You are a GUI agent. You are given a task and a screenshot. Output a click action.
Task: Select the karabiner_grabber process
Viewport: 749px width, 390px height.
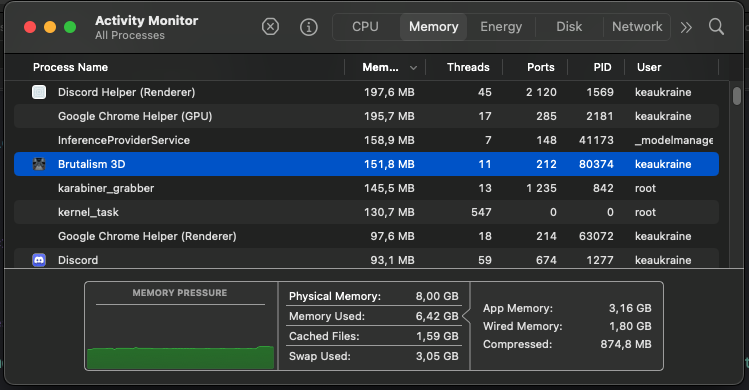point(106,188)
